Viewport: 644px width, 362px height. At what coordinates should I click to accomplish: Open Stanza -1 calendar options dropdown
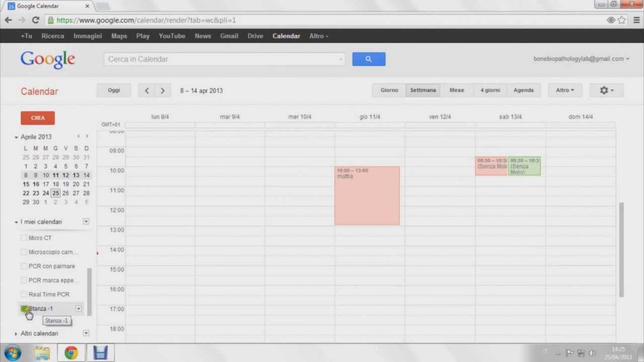point(78,308)
